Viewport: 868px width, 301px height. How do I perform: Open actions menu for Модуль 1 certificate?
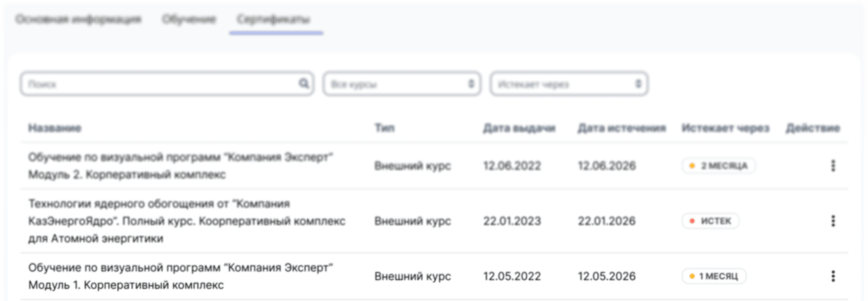click(833, 276)
